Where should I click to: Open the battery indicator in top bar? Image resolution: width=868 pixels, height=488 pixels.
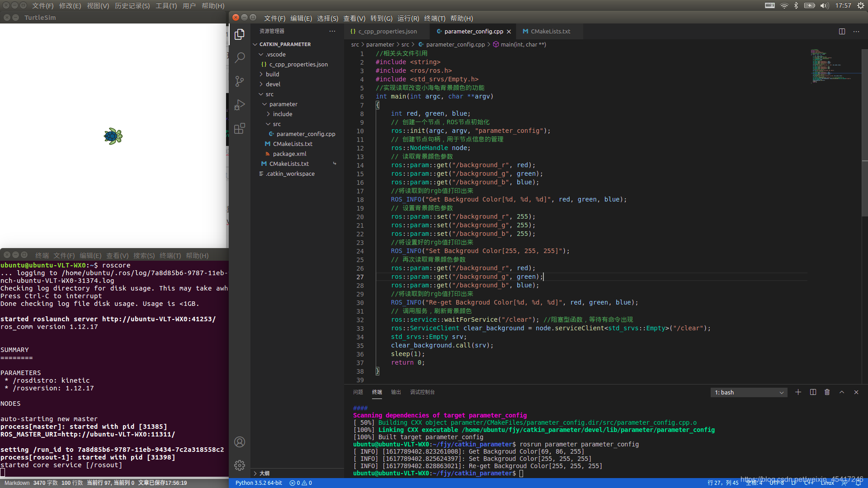pyautogui.click(x=809, y=5)
